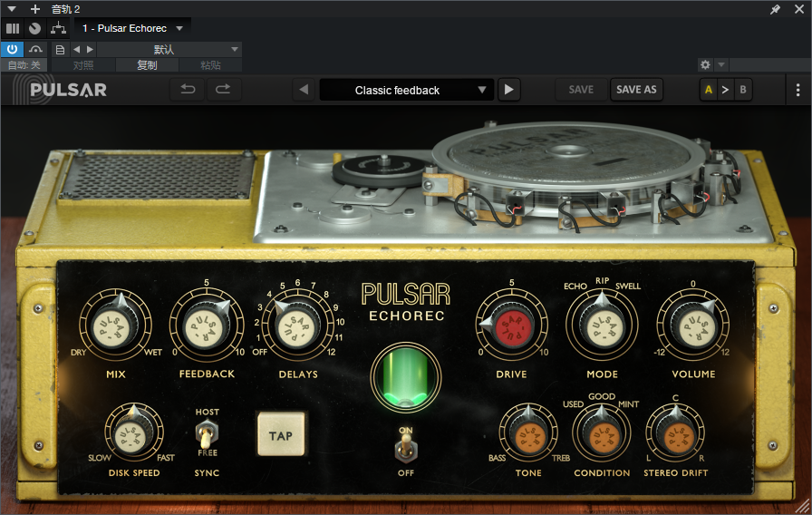Click the FEEDBACK knob
This screenshot has height=515, width=812.
point(207,326)
